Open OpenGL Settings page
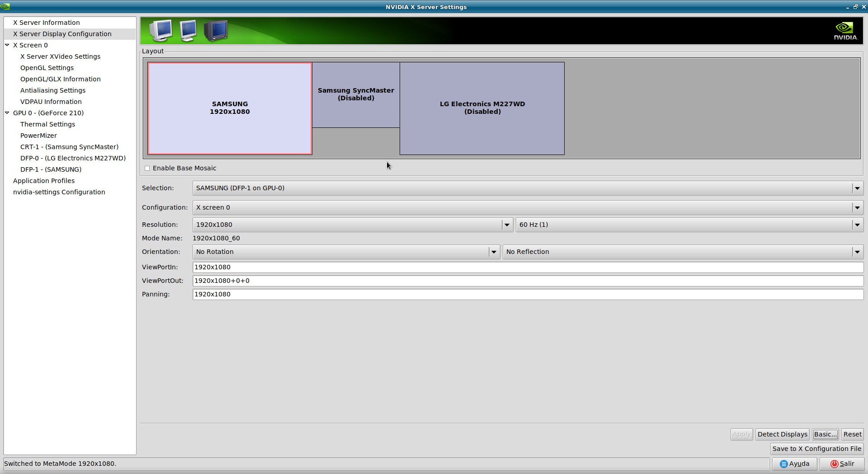This screenshot has width=868, height=474. (x=70, y=68)
